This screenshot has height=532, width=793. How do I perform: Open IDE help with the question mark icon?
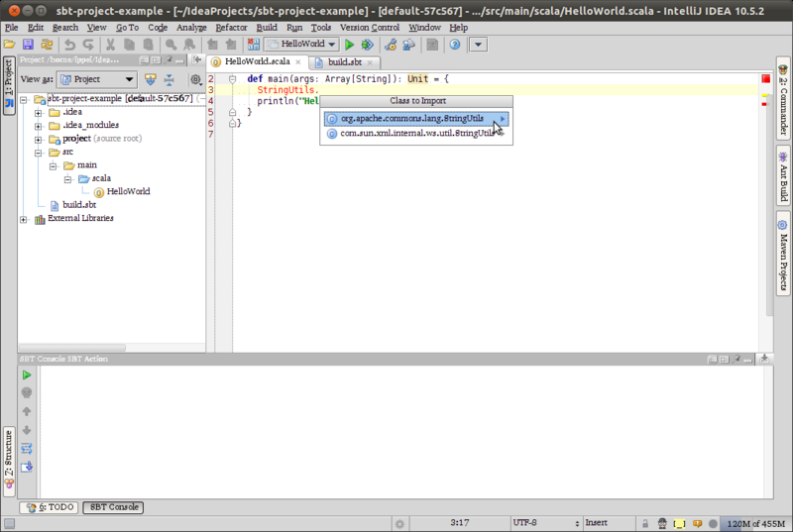coord(455,45)
